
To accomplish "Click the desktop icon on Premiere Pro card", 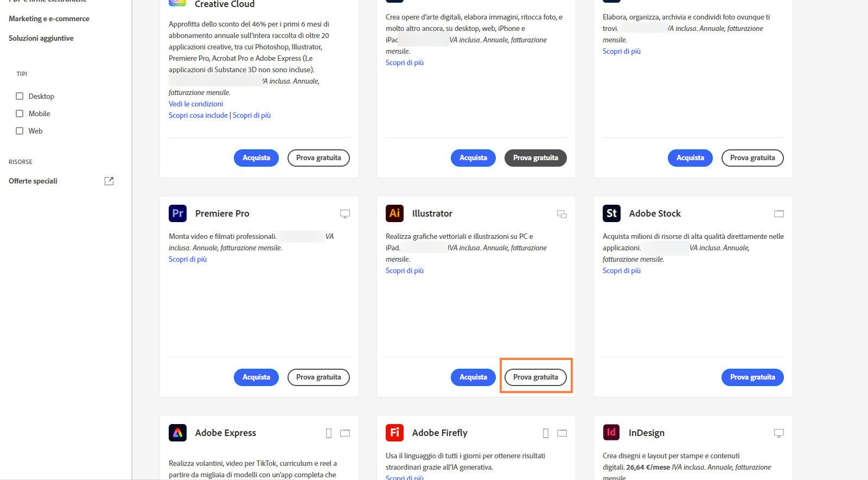I will [x=345, y=214].
